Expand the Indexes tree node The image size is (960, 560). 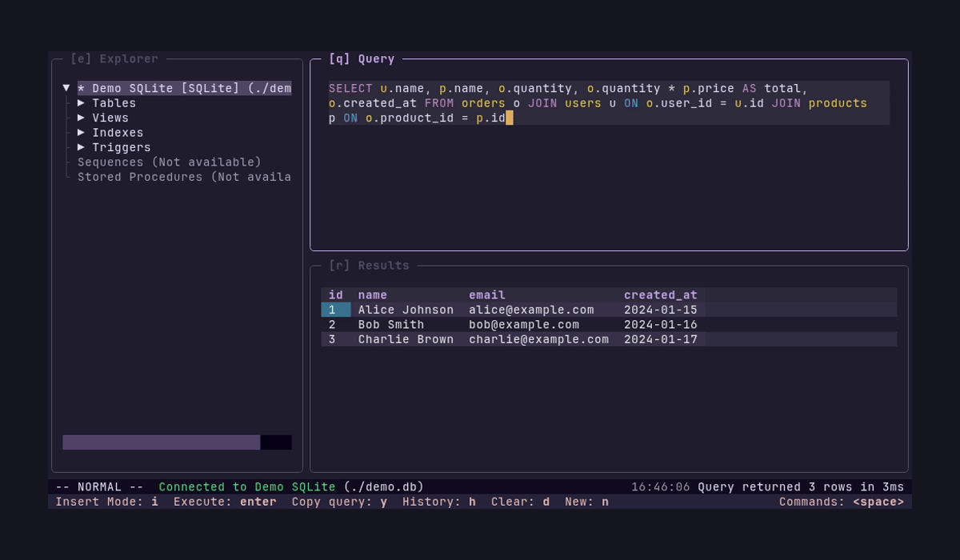[x=118, y=132]
